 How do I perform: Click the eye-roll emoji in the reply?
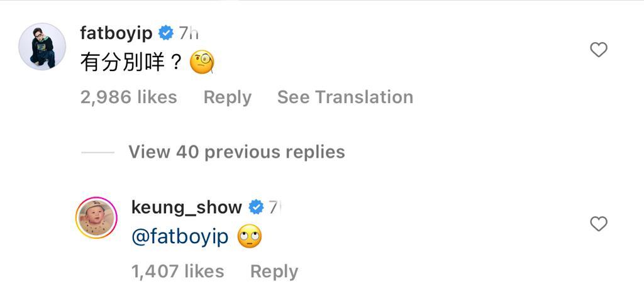pos(250,237)
